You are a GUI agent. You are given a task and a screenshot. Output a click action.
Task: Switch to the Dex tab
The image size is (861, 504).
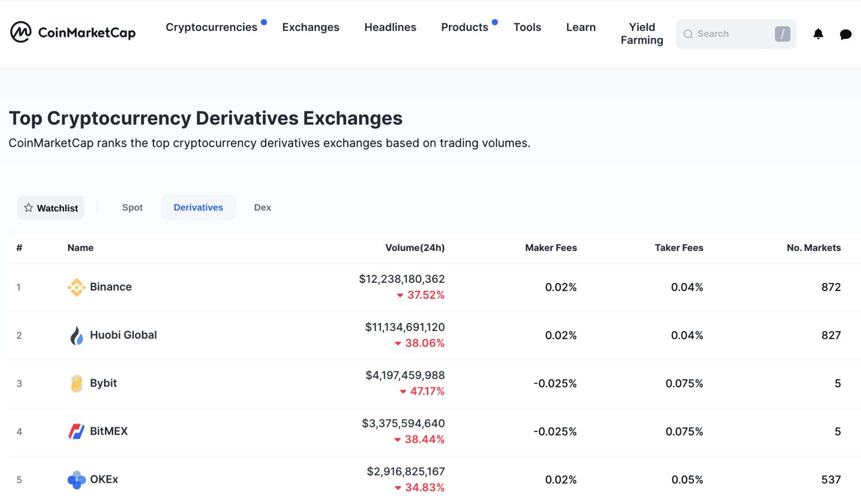pyautogui.click(x=262, y=207)
